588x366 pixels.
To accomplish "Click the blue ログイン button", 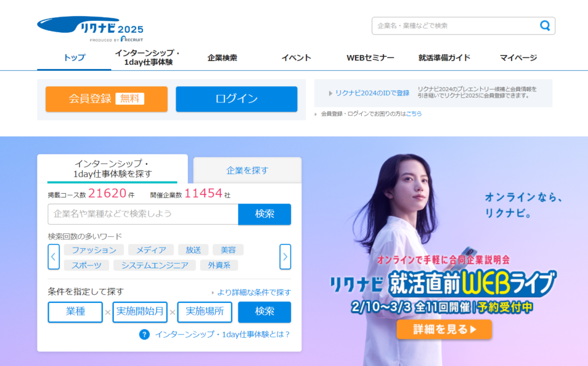I will pyautogui.click(x=237, y=99).
